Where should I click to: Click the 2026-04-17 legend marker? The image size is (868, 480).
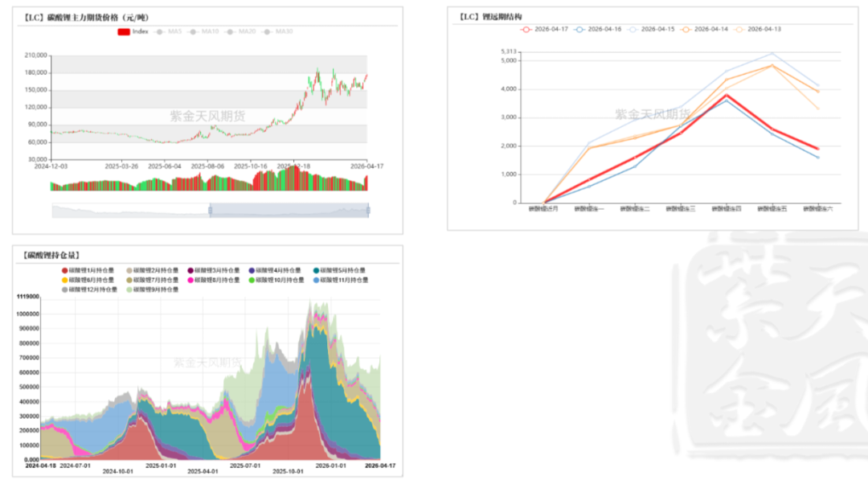click(x=526, y=29)
